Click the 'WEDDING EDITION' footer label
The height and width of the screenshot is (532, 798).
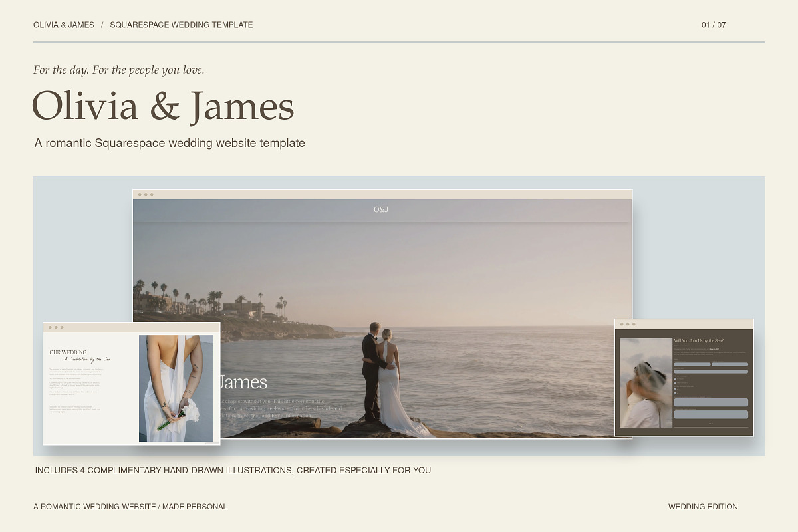pos(703,507)
